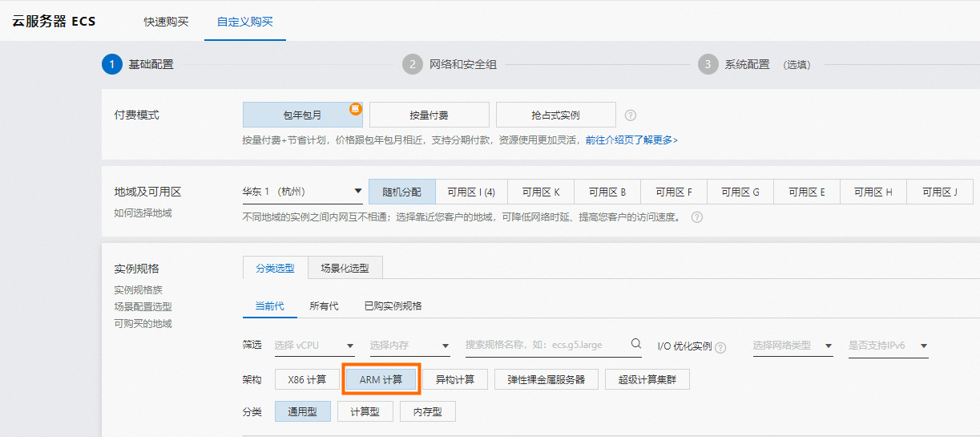
Task: Select 所有代 generation tab
Action: (x=324, y=305)
